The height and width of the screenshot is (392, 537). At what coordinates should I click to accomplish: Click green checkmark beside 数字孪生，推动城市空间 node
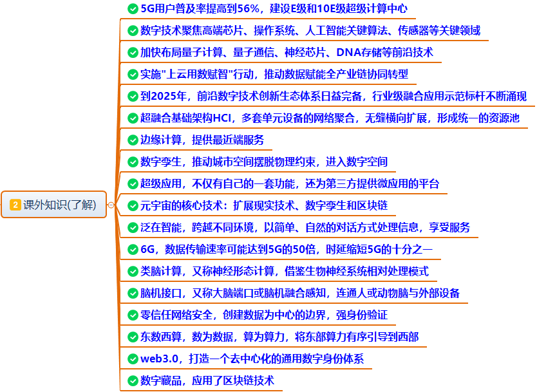coord(133,162)
